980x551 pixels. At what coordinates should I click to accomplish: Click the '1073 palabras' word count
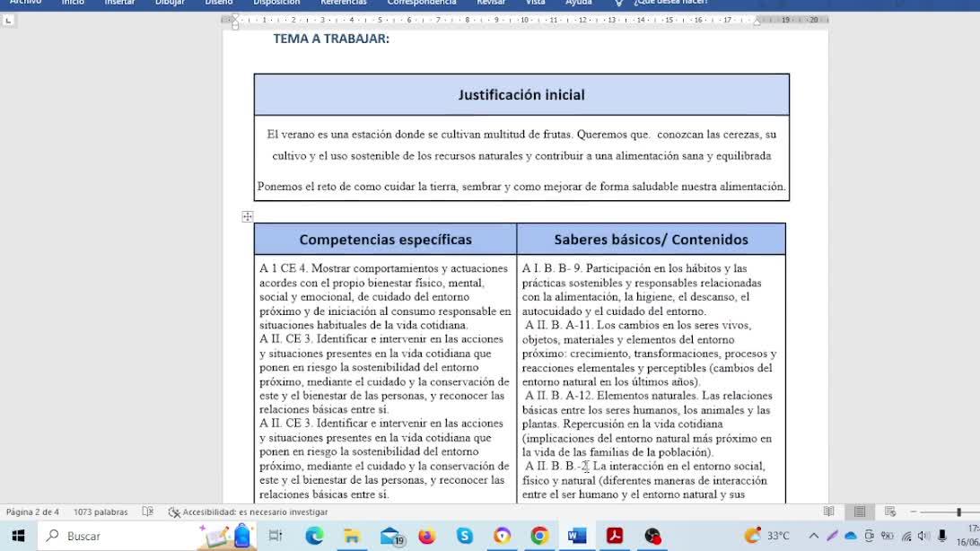[x=101, y=512]
